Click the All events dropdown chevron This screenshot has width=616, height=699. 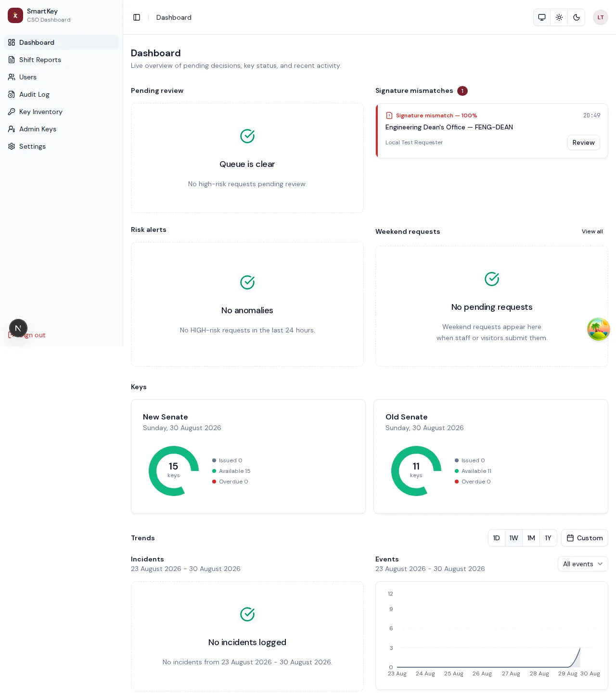coord(600,564)
